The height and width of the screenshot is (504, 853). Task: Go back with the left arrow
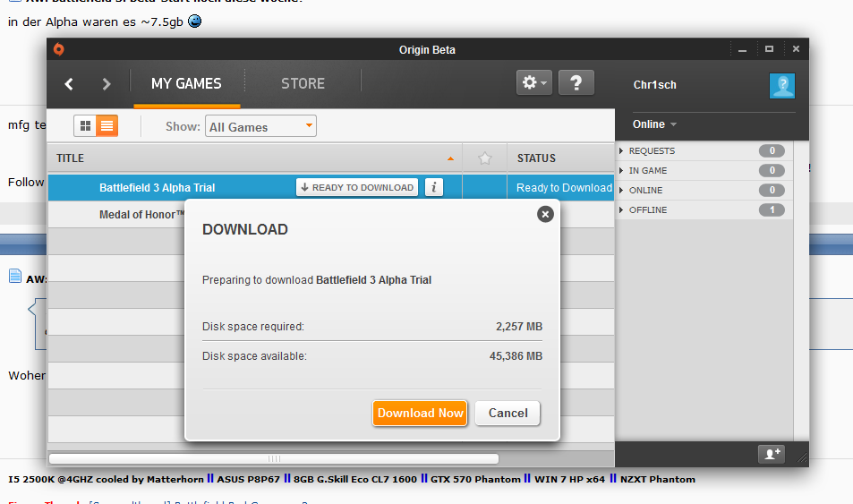click(69, 84)
